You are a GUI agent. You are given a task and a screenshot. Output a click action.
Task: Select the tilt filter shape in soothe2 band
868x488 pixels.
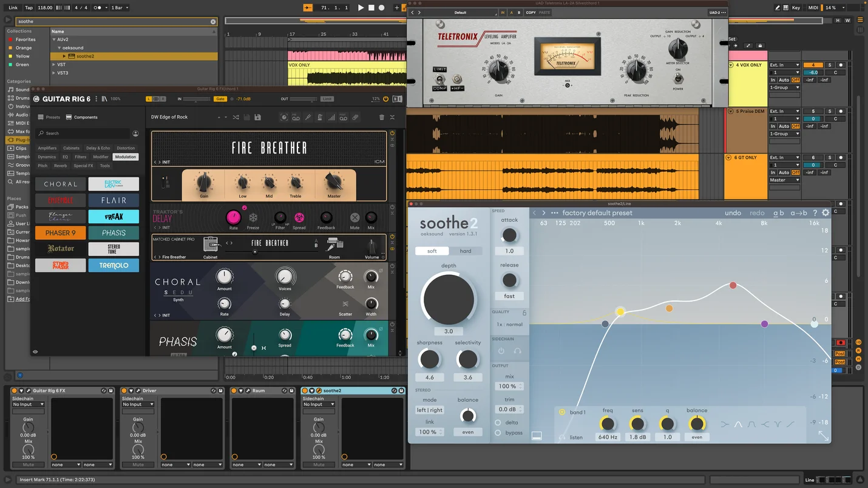[790, 424]
